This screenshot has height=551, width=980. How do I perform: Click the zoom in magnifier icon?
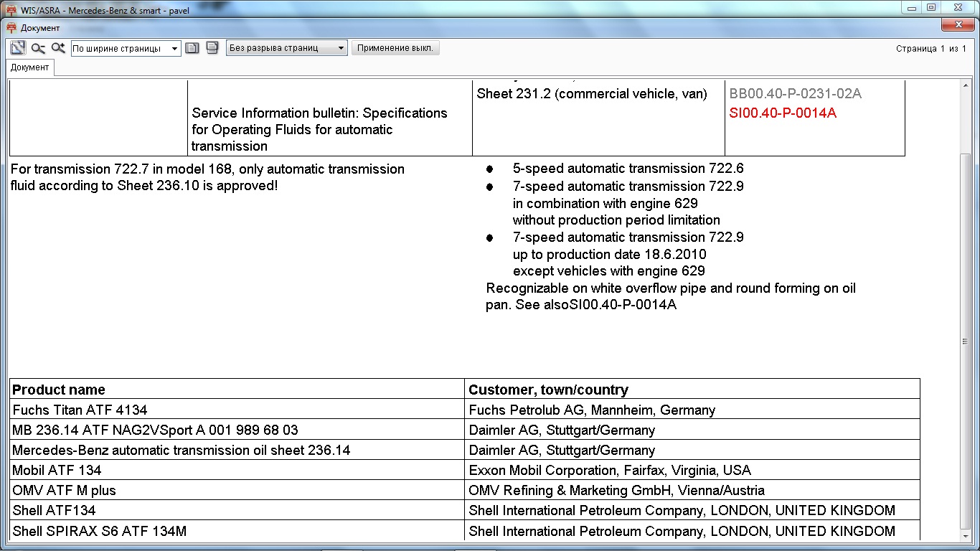[x=58, y=48]
